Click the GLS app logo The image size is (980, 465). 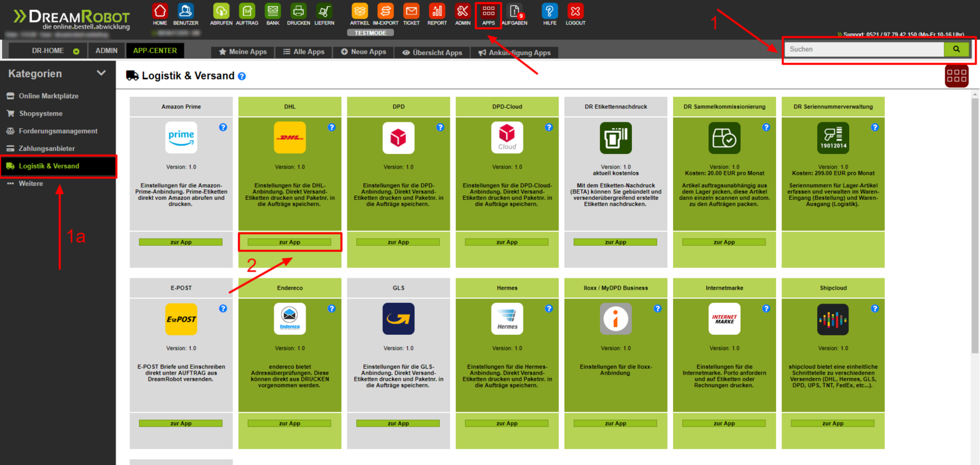(399, 319)
